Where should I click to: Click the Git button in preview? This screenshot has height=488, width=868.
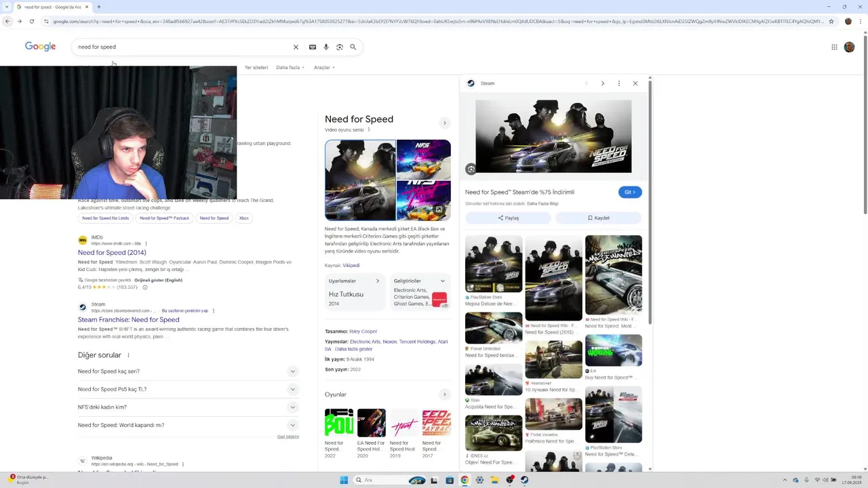630,192
